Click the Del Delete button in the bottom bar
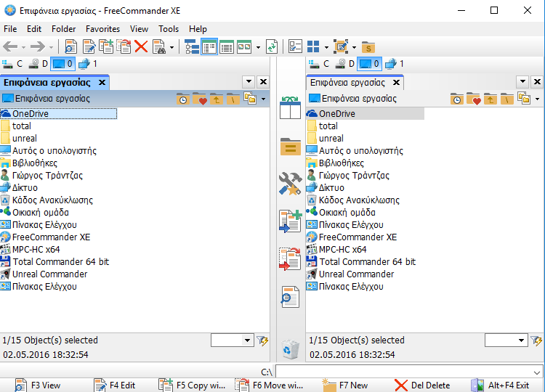The width and height of the screenshot is (545, 392). click(x=422, y=385)
